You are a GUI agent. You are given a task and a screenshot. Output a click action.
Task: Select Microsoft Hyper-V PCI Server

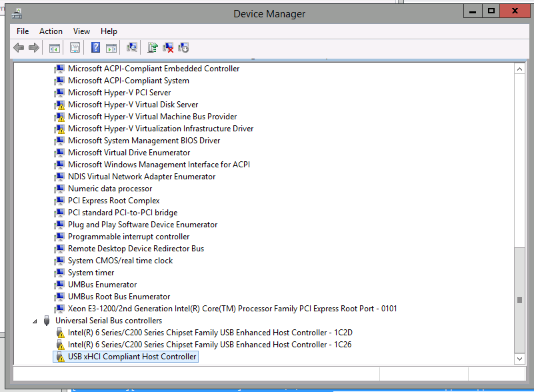(119, 93)
